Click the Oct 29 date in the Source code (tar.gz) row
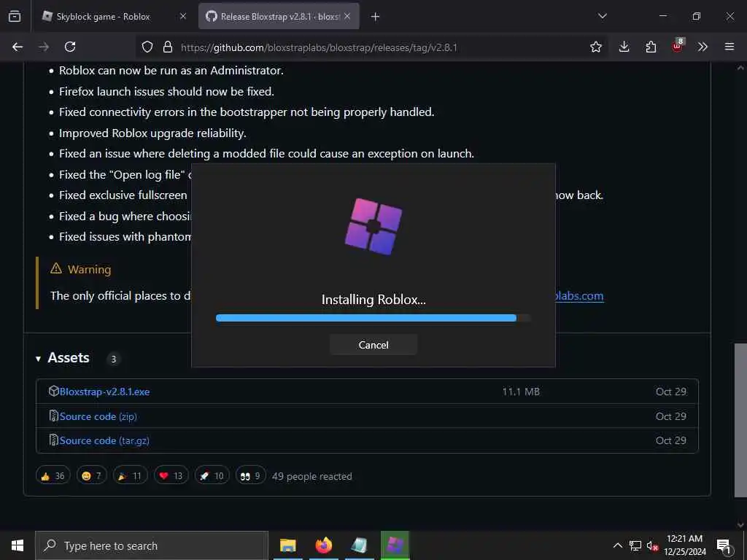747x560 pixels. tap(671, 440)
